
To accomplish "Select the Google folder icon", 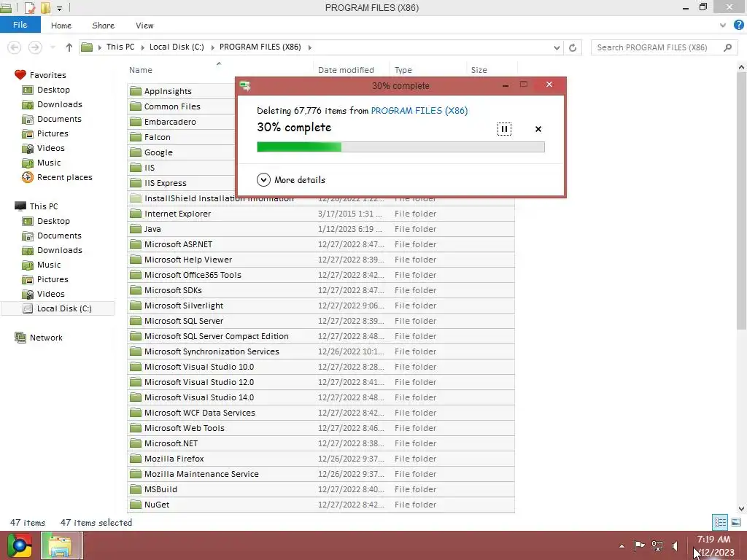I will [136, 152].
